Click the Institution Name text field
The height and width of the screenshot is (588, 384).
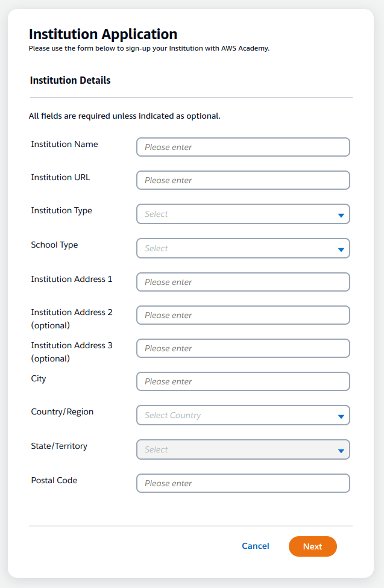click(243, 147)
